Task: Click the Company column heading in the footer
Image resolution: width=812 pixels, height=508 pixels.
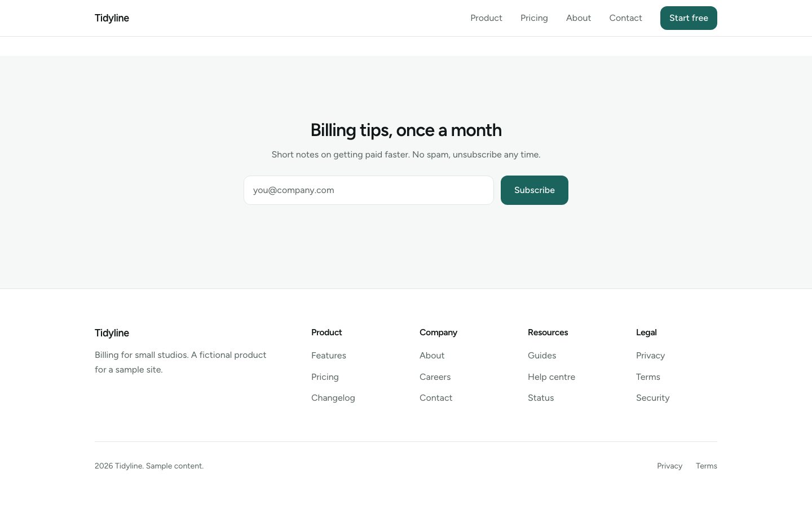Action: (x=438, y=332)
